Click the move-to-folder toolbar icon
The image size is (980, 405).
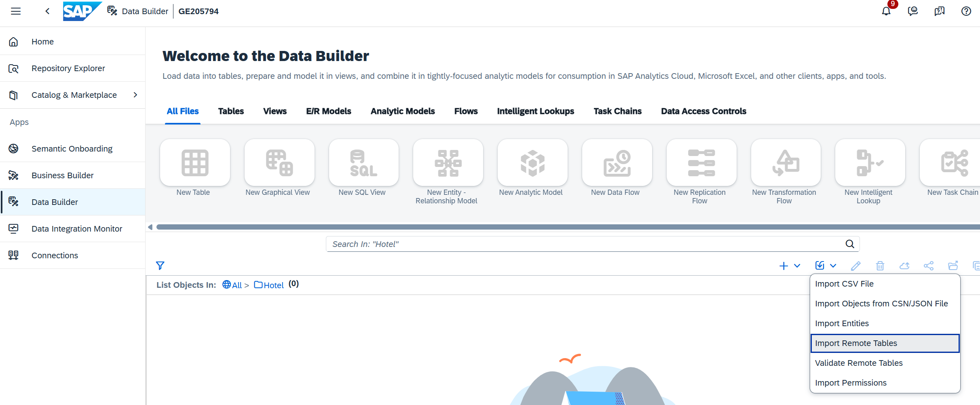click(x=953, y=266)
